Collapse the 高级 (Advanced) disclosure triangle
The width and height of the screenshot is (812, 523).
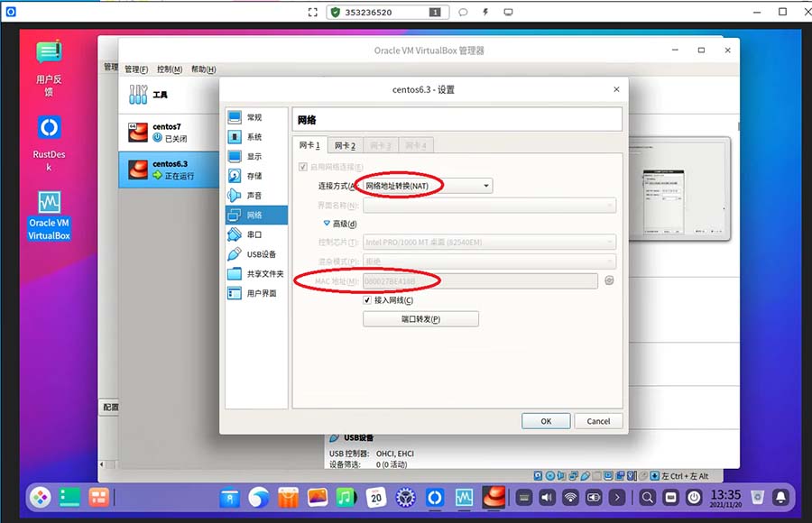[x=327, y=224]
